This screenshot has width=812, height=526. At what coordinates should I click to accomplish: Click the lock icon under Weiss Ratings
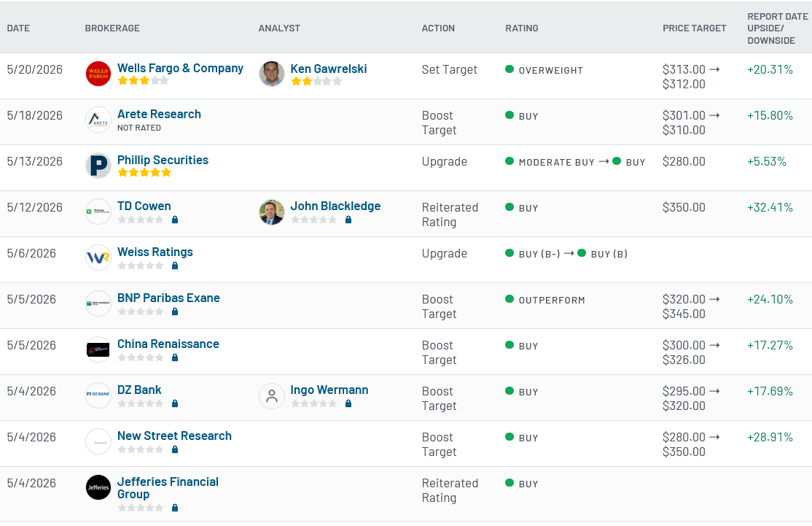click(175, 266)
